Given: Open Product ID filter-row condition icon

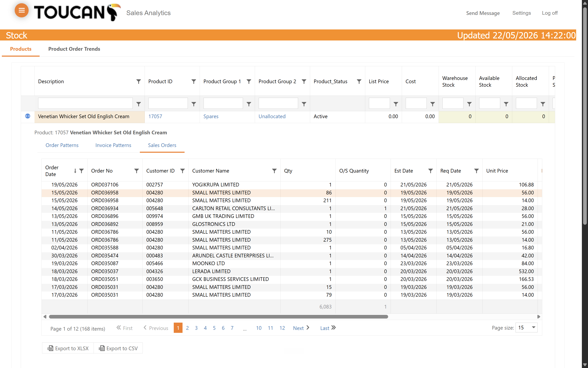Looking at the screenshot, I should point(194,104).
